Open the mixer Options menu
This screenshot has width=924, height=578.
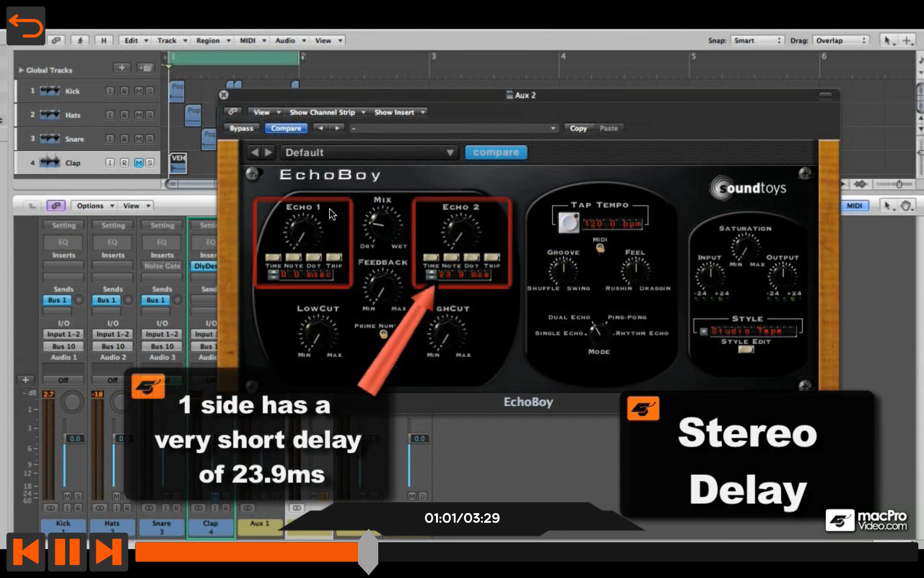pos(95,206)
